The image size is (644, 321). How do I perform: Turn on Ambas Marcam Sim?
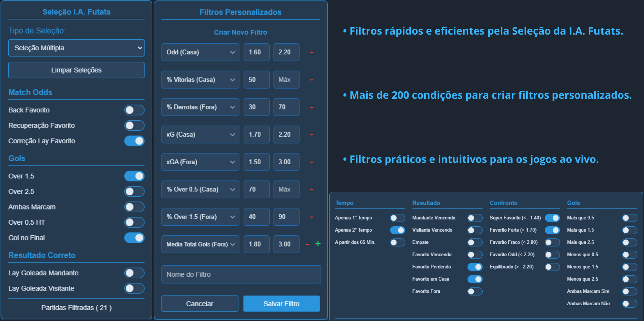[630, 291]
